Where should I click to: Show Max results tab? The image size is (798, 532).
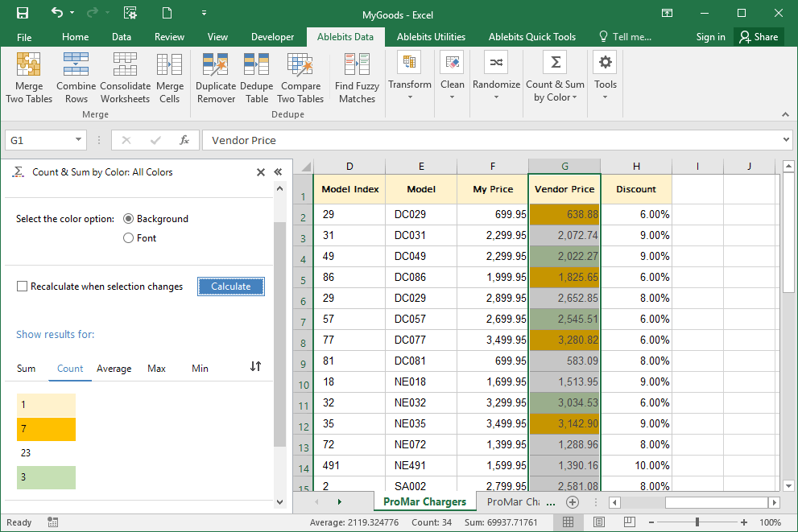156,369
